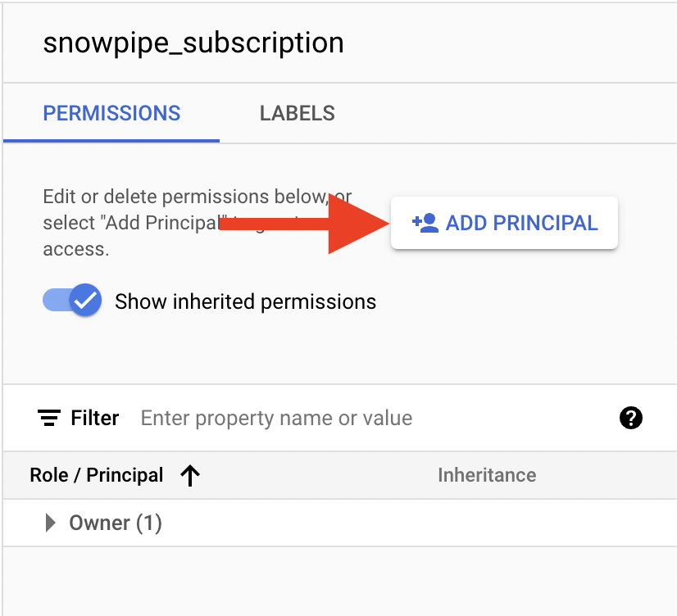
Task: Click the sort ascending arrow icon
Action: point(190,475)
